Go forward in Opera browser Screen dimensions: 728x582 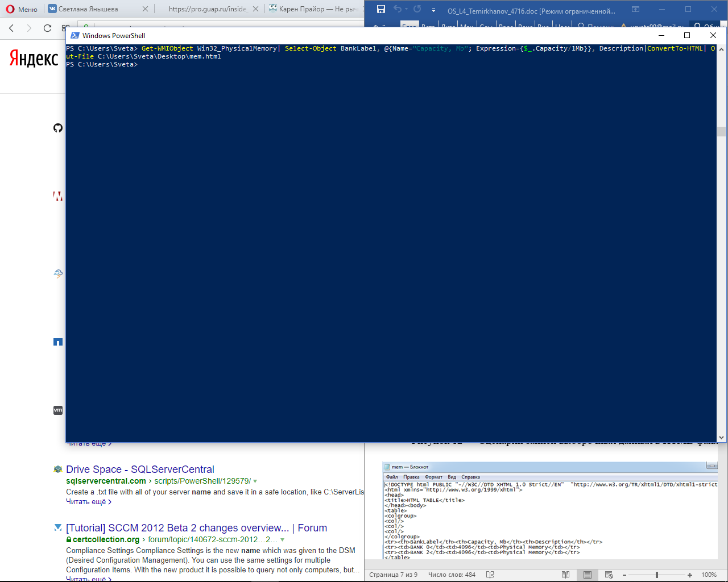coord(29,28)
